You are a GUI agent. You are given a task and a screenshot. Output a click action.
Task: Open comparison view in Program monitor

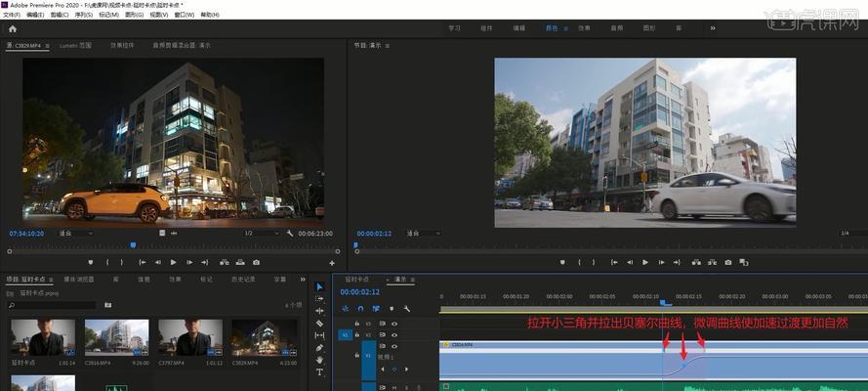pyautogui.click(x=743, y=263)
